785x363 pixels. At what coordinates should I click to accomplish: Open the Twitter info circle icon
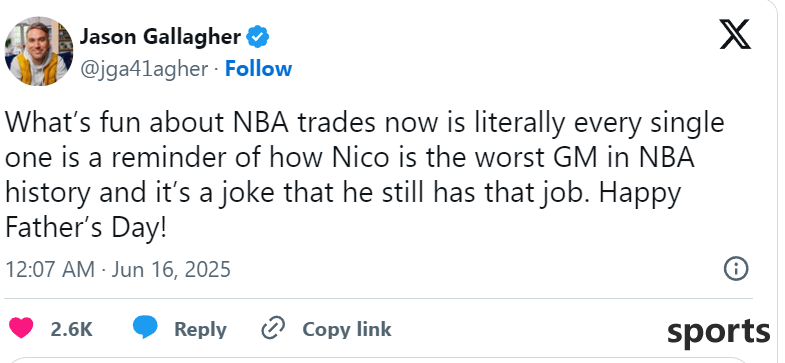(x=736, y=269)
